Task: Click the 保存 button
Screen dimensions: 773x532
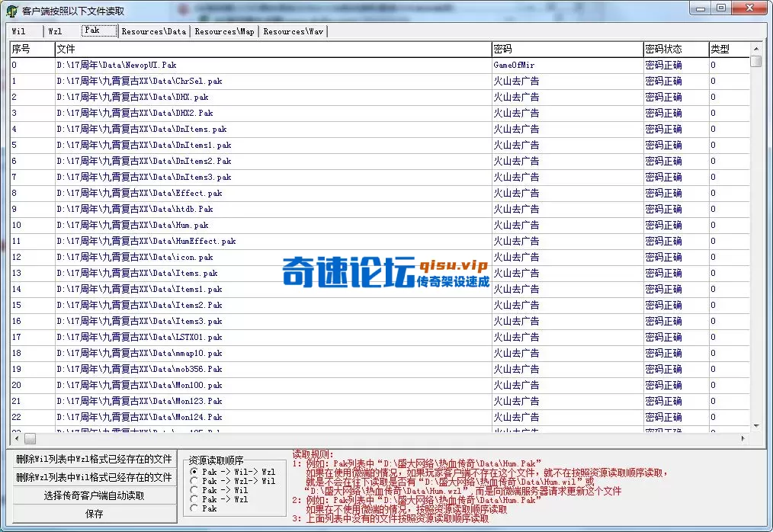Action: (93, 513)
